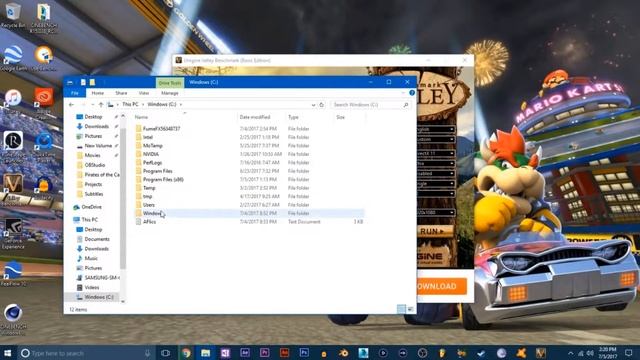Select the Users folder

149,205
